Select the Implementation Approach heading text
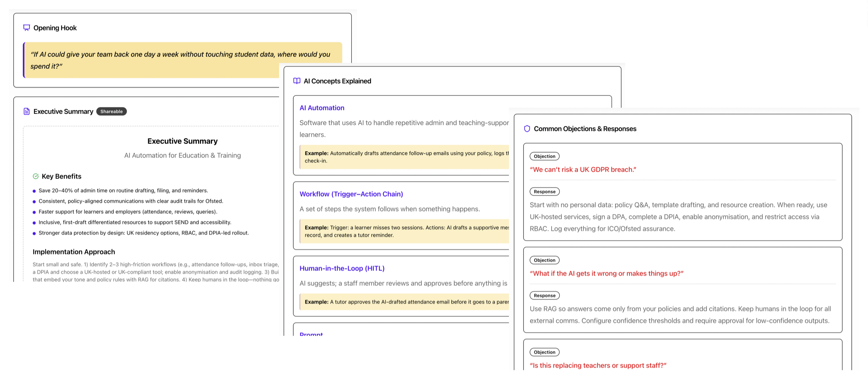 tap(73, 252)
